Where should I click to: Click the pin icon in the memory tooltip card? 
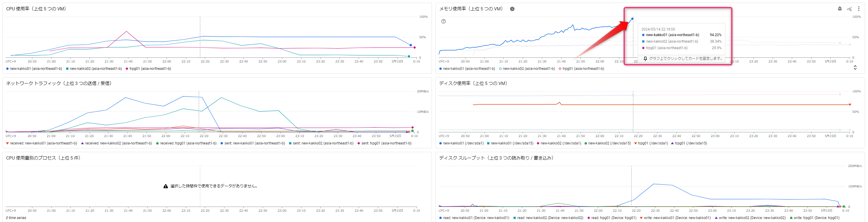(645, 59)
